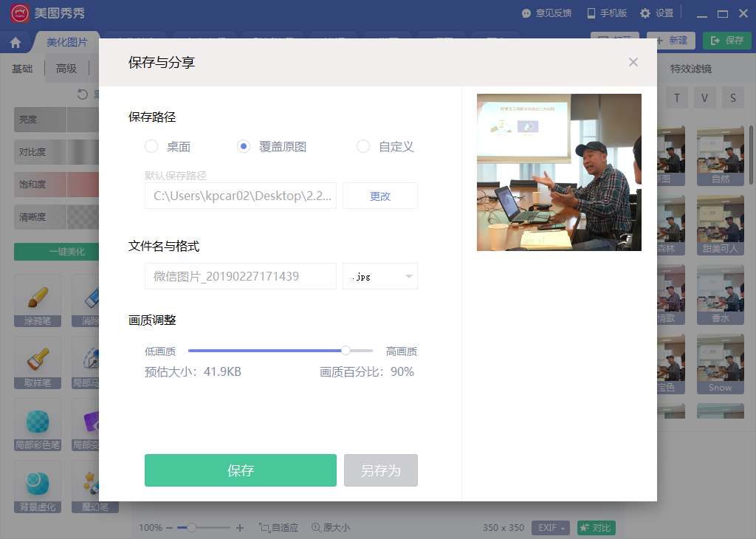Expand the EXIF dropdown
The image size is (756, 539).
tap(551, 528)
